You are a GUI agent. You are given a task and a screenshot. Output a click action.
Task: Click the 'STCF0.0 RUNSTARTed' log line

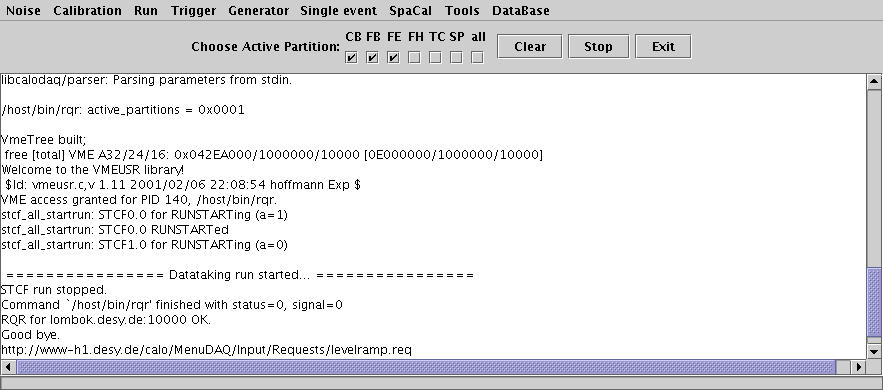[x=115, y=230]
